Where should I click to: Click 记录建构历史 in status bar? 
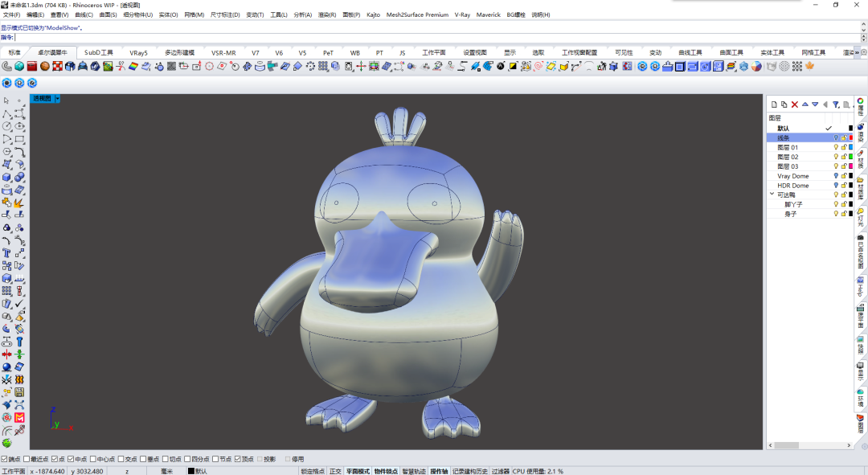(x=470, y=471)
